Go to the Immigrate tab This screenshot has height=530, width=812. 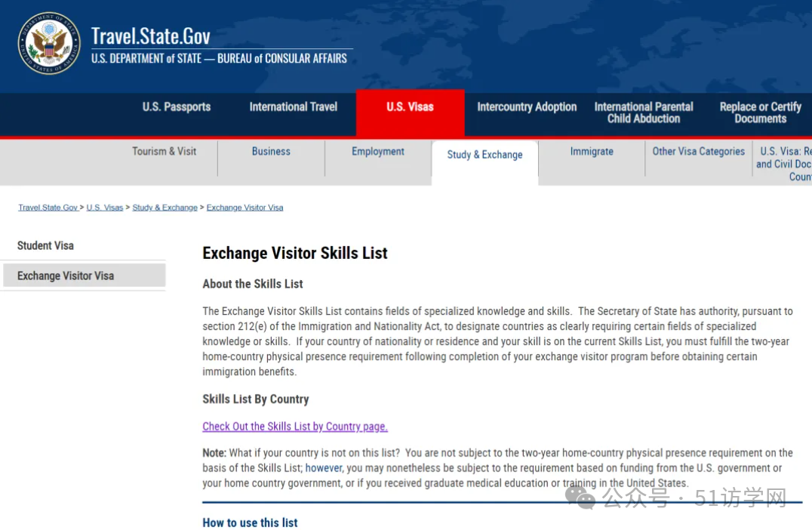tap(592, 151)
